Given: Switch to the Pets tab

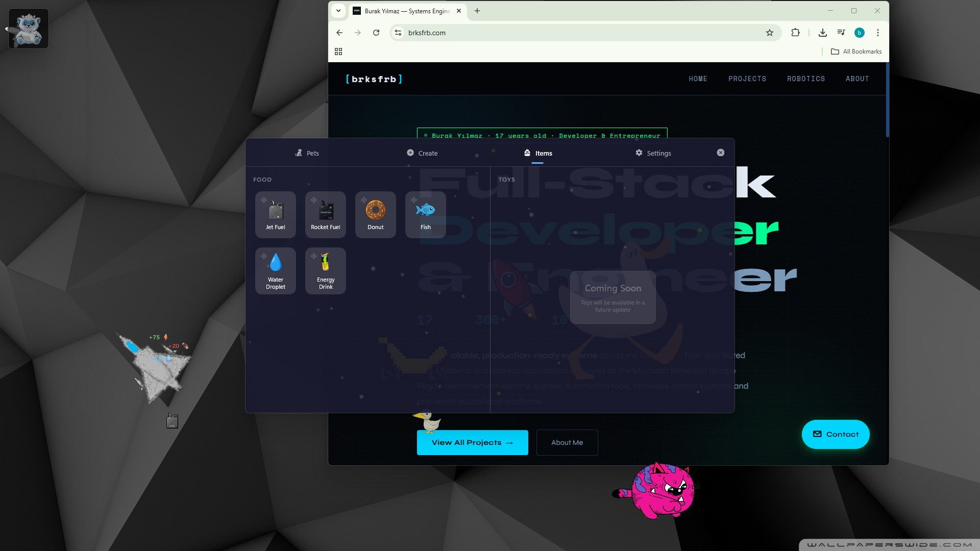Looking at the screenshot, I should pos(307,153).
